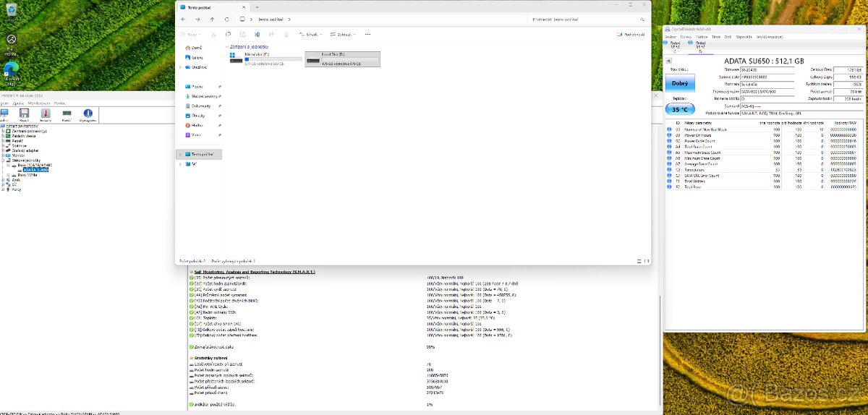Click the Memory module icon in HWiNFO toolbar
The width and height of the screenshot is (868, 415).
67,114
